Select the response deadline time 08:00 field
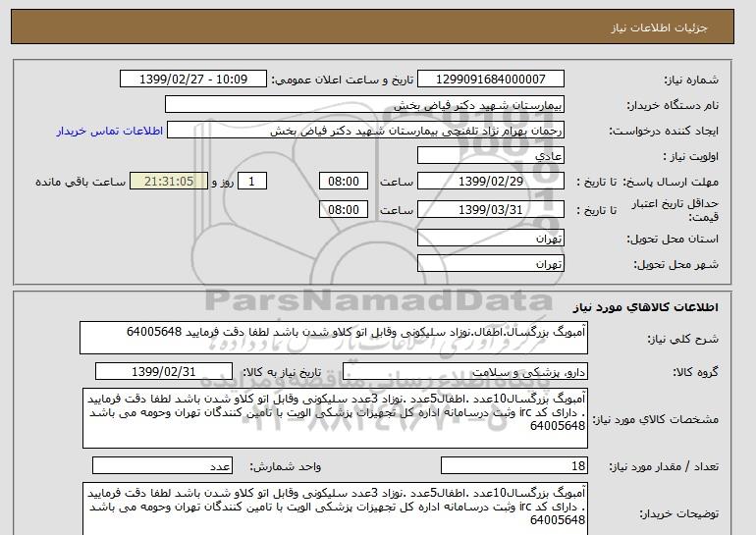The height and width of the screenshot is (535, 756). point(344,182)
